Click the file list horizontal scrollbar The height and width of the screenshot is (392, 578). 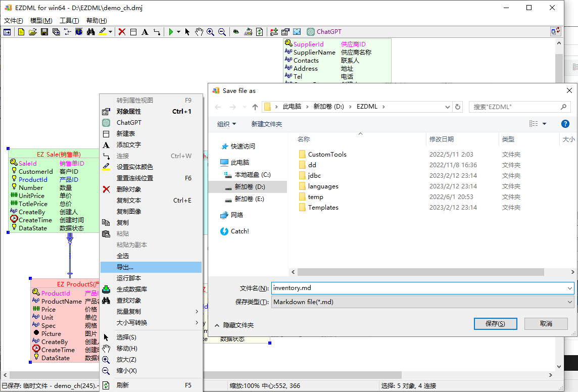coord(420,272)
